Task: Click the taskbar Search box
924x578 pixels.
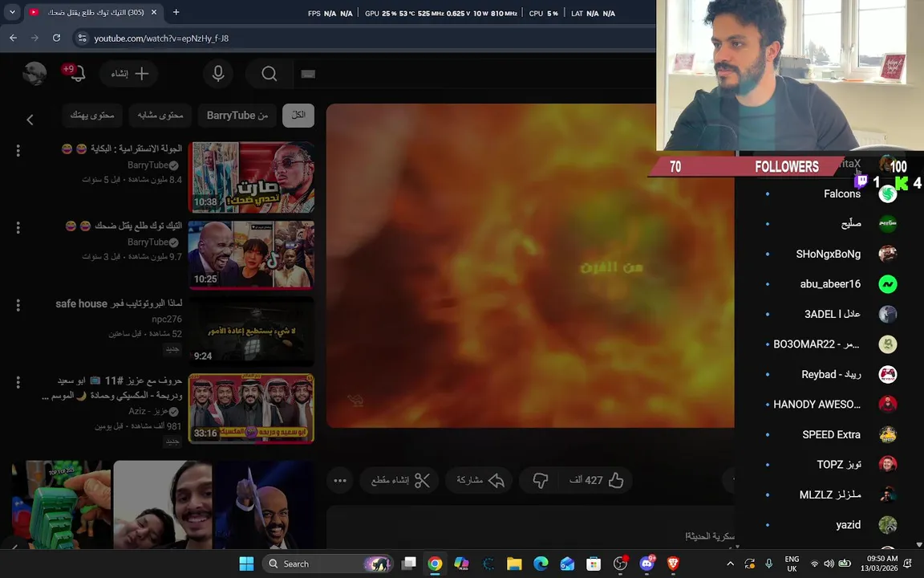Action: tap(327, 564)
